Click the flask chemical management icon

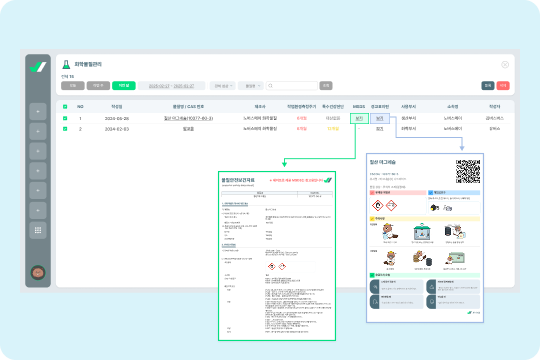[x=66, y=64]
